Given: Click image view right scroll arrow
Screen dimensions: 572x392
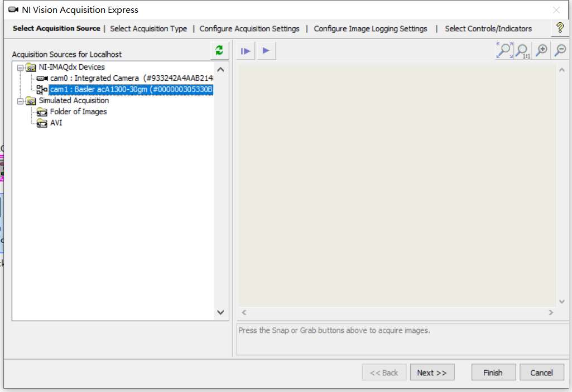Looking at the screenshot, I should click(x=551, y=312).
